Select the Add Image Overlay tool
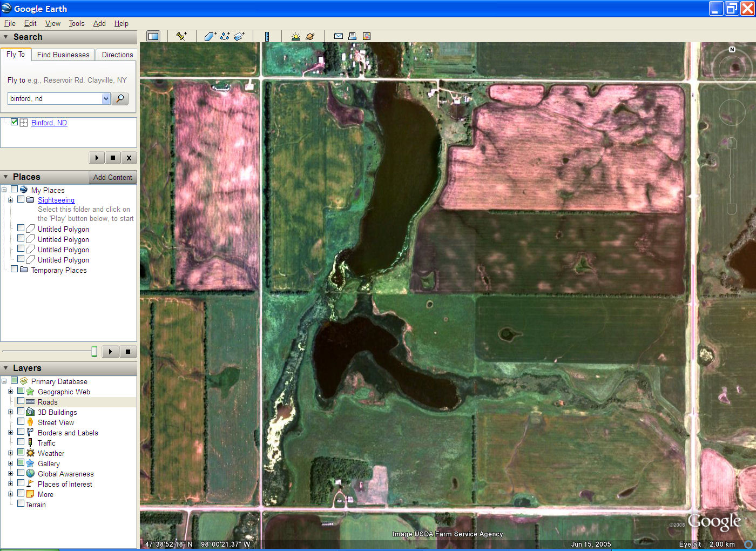This screenshot has height=551, width=756. pos(239,36)
